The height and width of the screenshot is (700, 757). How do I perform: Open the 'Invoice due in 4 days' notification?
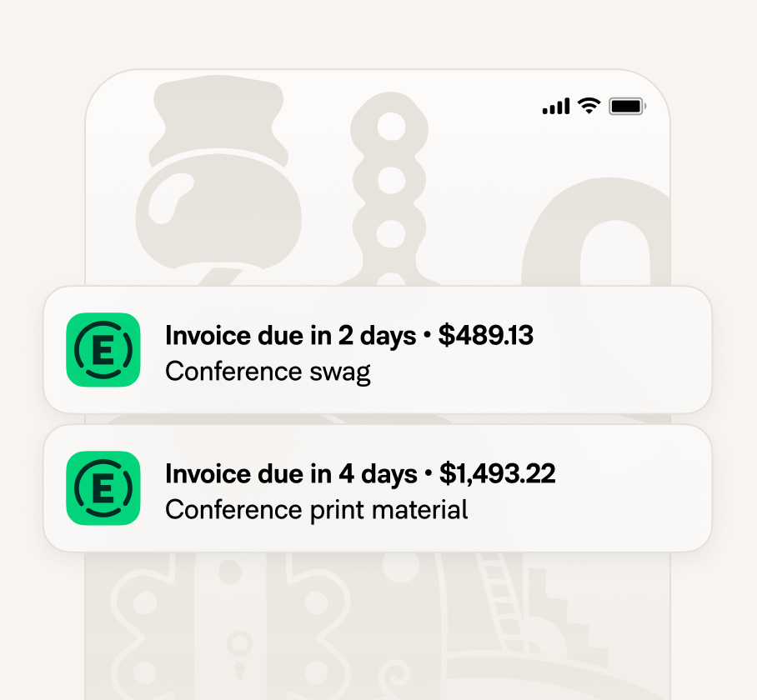pos(378,488)
